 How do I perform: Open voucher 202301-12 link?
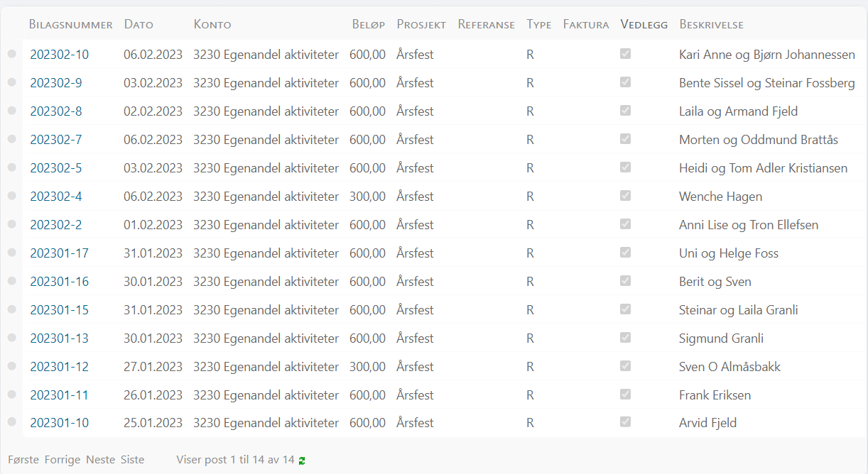point(60,367)
